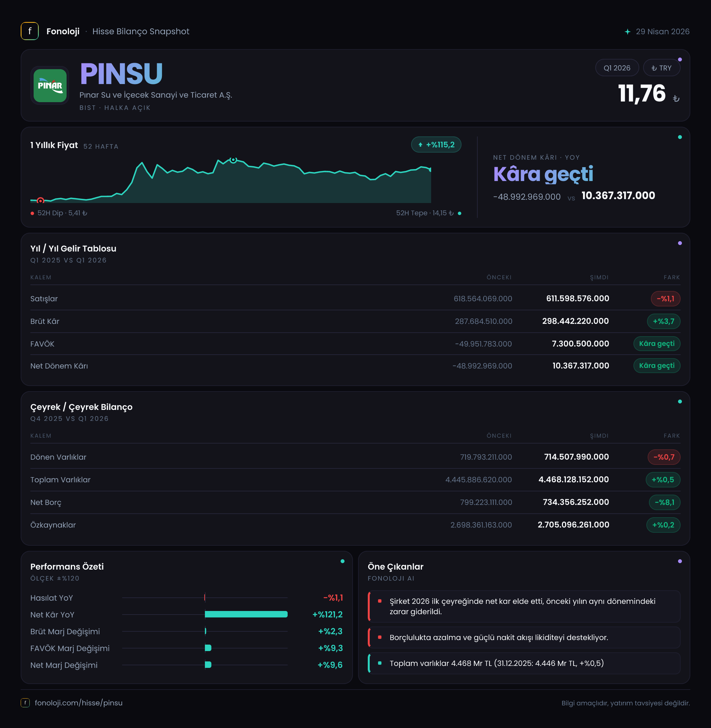Image resolution: width=711 pixels, height=728 pixels.
Task: Click the Net Dönem Kârı 'Kâra geçti' badge
Action: (x=657, y=366)
